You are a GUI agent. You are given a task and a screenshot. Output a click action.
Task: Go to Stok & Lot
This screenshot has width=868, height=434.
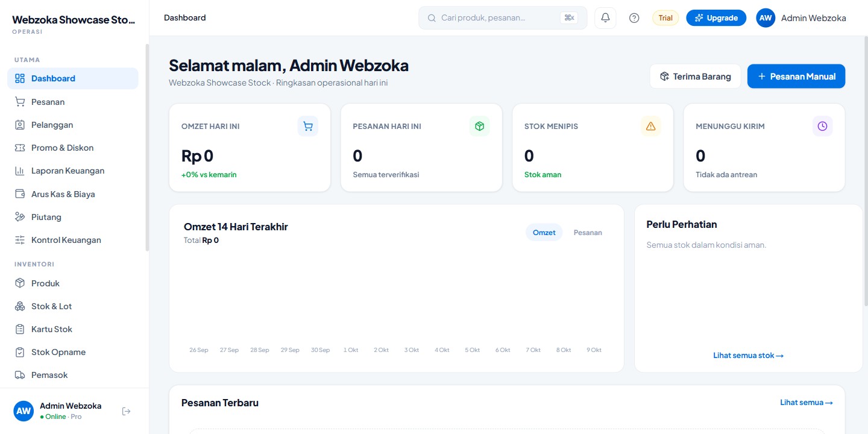[73, 306]
